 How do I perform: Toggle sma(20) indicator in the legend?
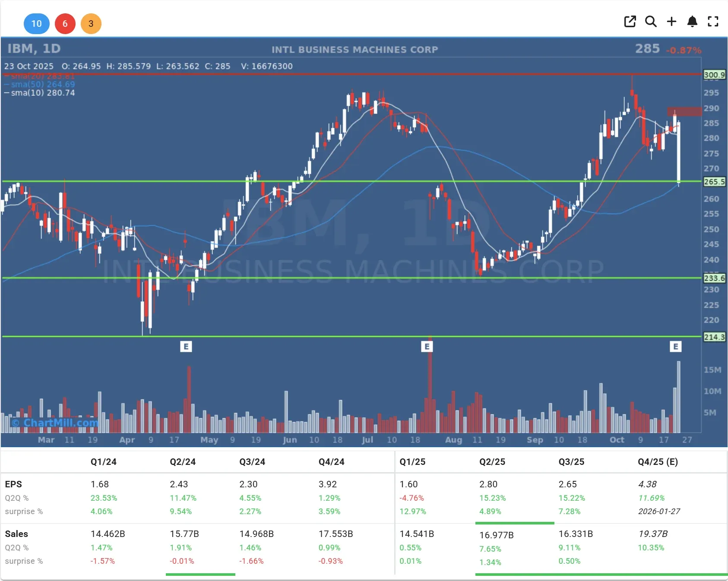pyautogui.click(x=39, y=76)
